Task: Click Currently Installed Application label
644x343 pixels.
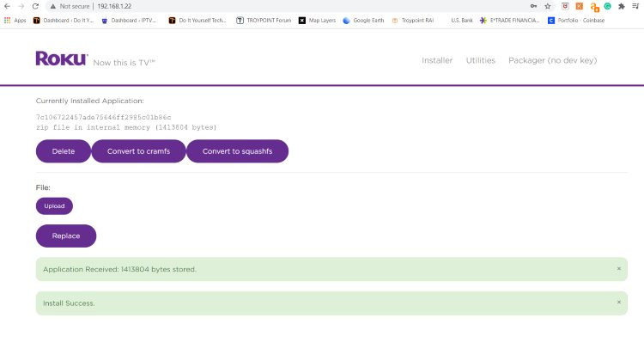Action: pos(90,101)
